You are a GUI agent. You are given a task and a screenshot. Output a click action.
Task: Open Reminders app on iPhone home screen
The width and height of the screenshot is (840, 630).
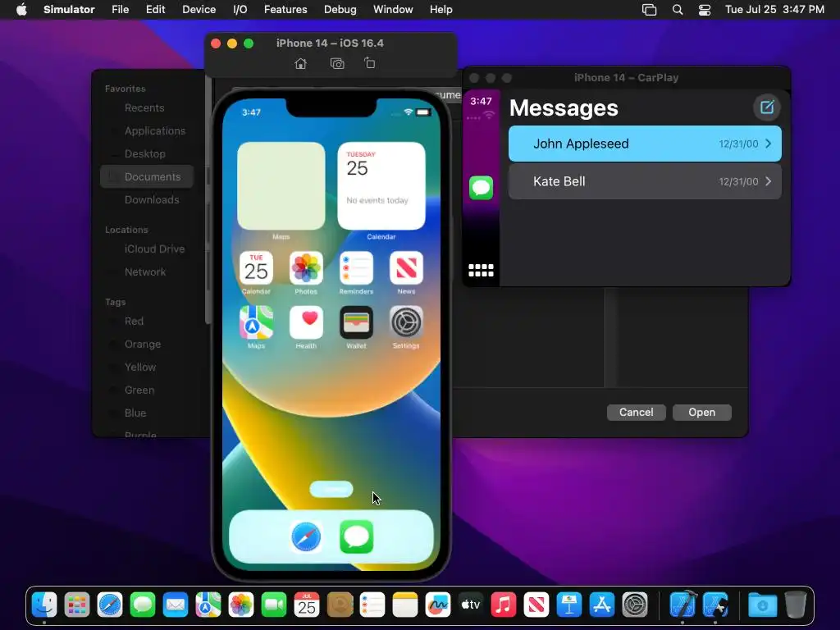356,268
